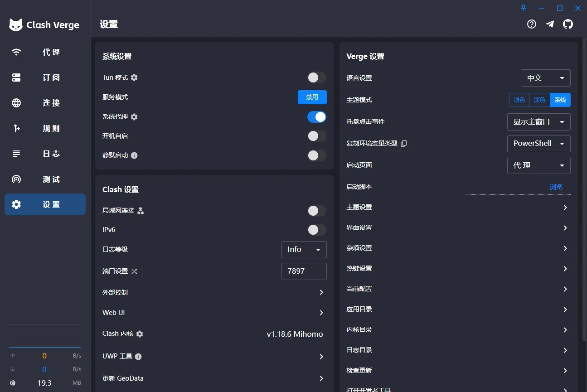Screen dimensions: 587x392
Task: Click the memory chip icon near 19.3 MB
Action: click(13, 383)
